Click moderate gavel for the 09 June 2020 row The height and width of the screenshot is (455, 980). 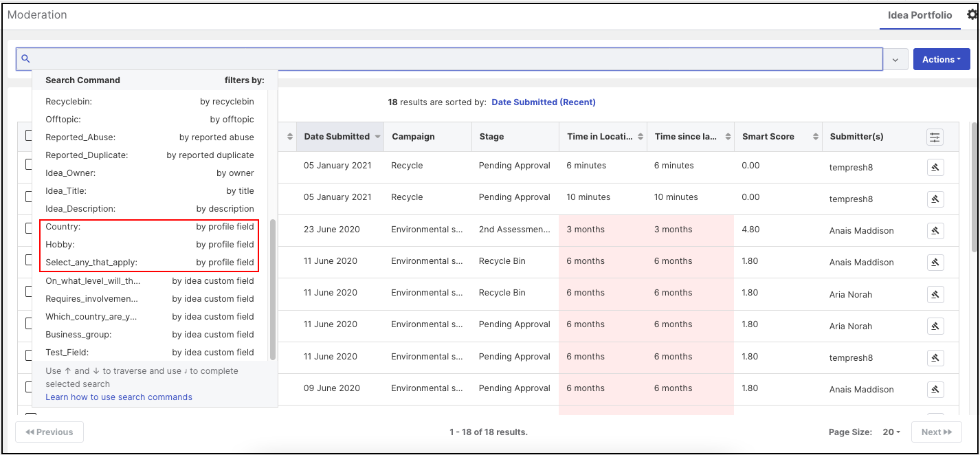pyautogui.click(x=935, y=389)
